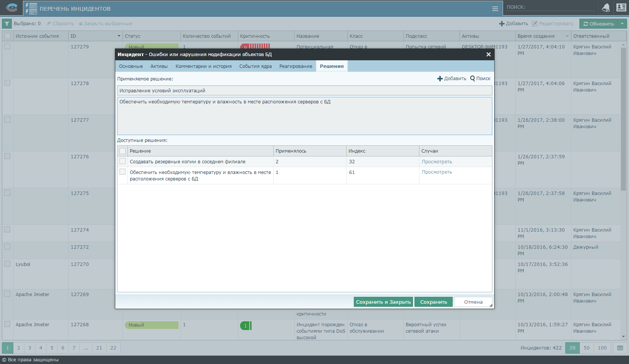Click the applied solution description textarea
This screenshot has width=629, height=364.
(305, 116)
